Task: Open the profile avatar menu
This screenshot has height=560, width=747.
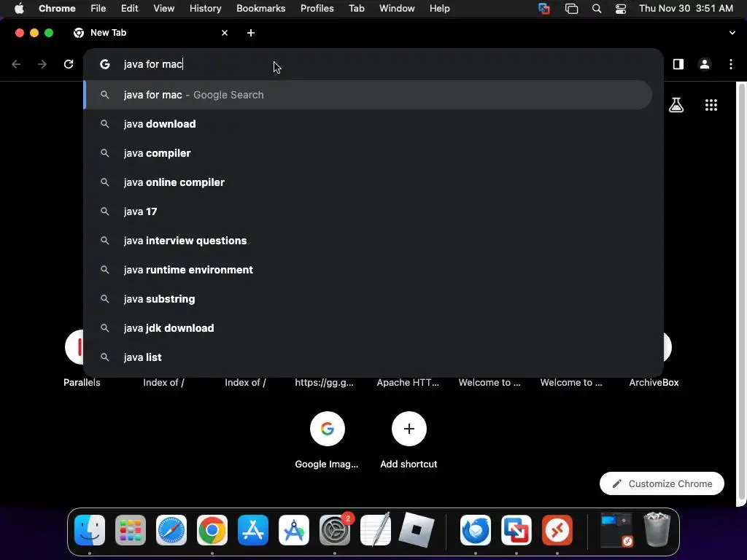Action: (705, 64)
